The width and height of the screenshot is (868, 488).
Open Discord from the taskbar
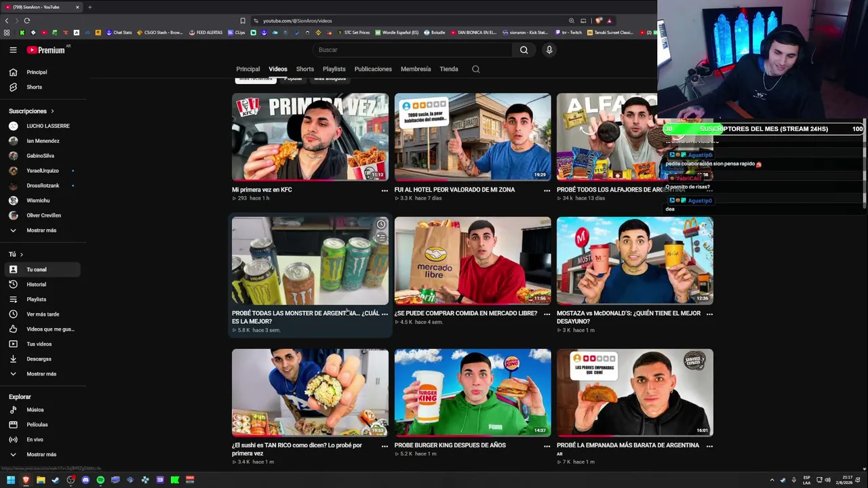(85, 480)
